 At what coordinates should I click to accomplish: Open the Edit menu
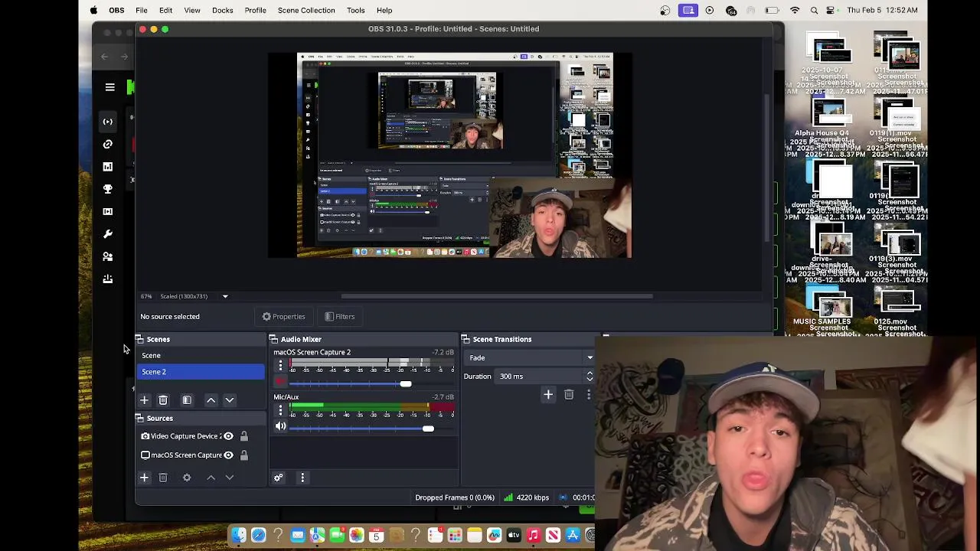[x=165, y=10]
